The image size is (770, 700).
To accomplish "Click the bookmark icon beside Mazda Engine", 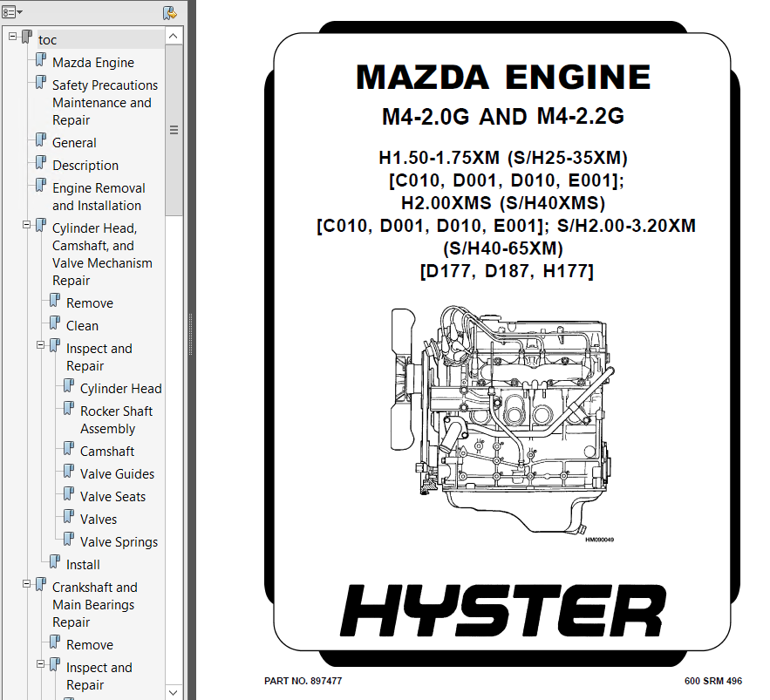I will (41, 60).
